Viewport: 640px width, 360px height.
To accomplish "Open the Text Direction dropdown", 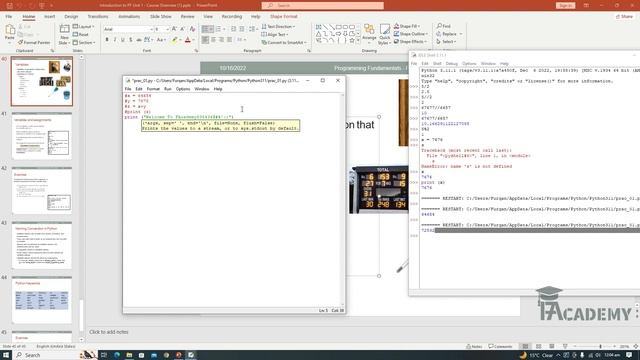I will coord(278,27).
